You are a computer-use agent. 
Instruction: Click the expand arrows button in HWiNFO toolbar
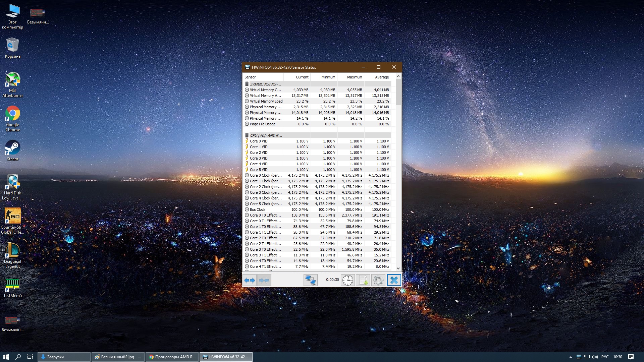coord(250,280)
